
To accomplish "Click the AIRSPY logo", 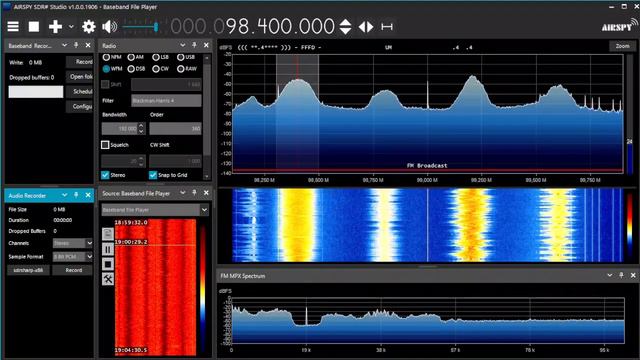I will click(619, 25).
